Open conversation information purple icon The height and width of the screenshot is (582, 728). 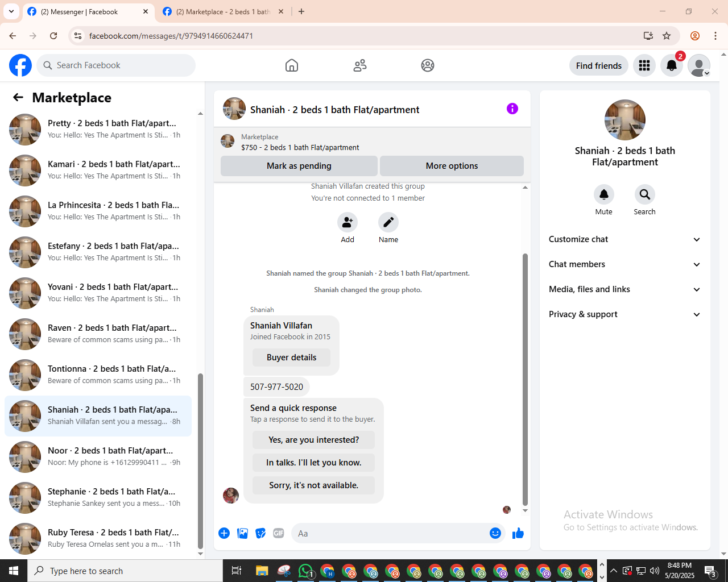click(512, 109)
